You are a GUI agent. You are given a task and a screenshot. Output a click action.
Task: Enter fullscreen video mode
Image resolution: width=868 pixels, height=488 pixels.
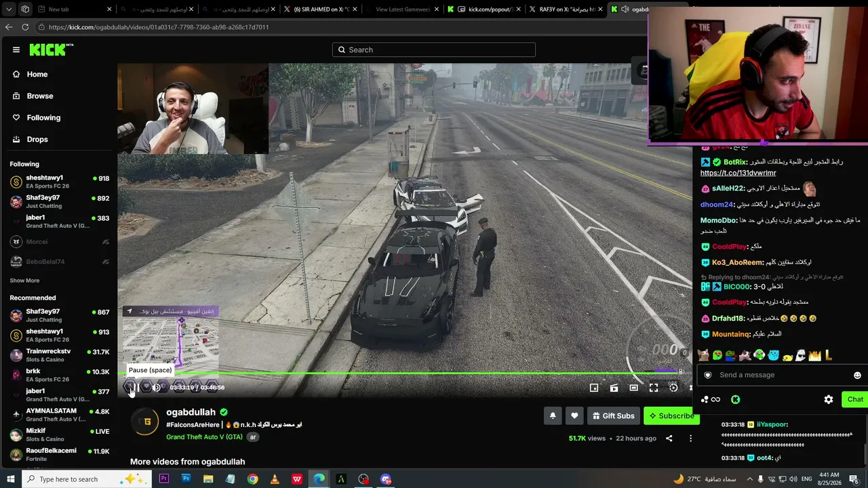click(x=654, y=388)
